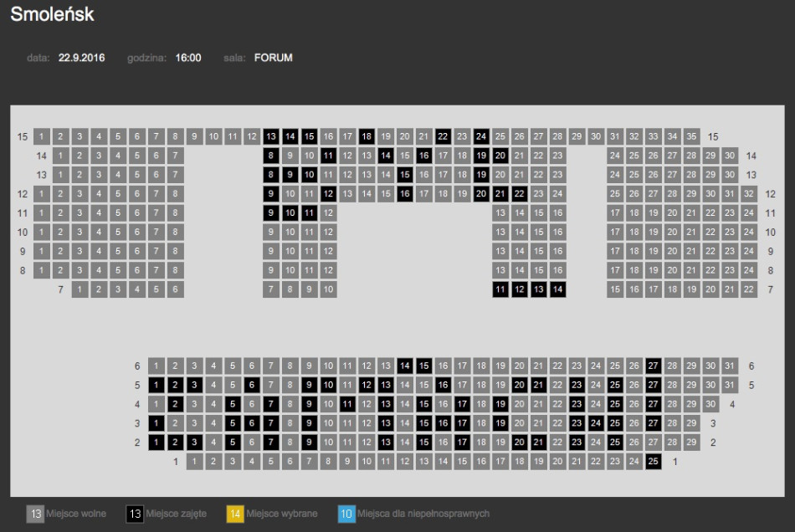Select free seat 1 in row 15
The height and width of the screenshot is (532, 795).
tap(42, 136)
